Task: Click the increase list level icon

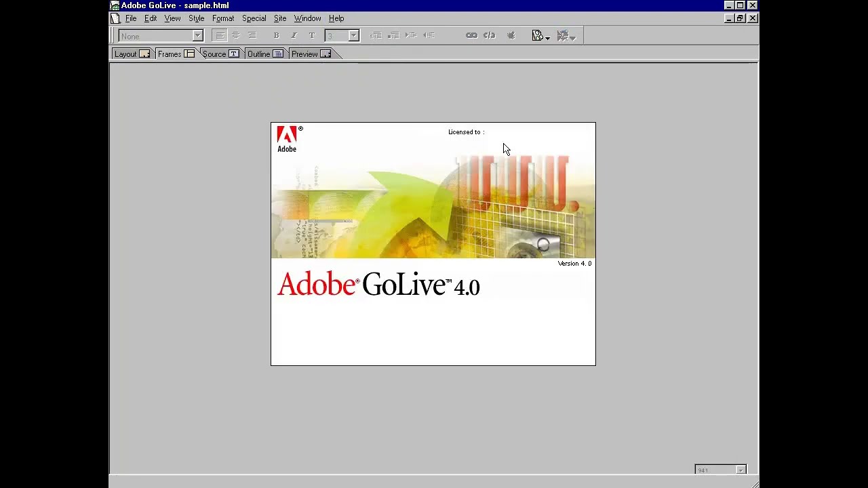Action: click(411, 36)
